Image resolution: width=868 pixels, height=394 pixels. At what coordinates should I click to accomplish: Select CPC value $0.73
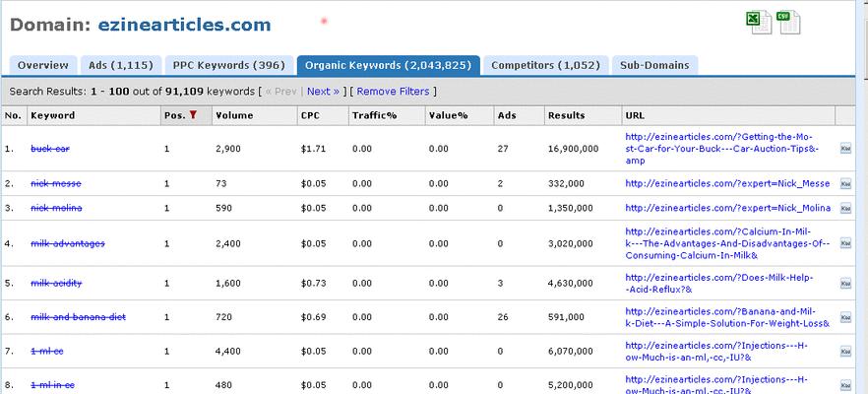313,283
